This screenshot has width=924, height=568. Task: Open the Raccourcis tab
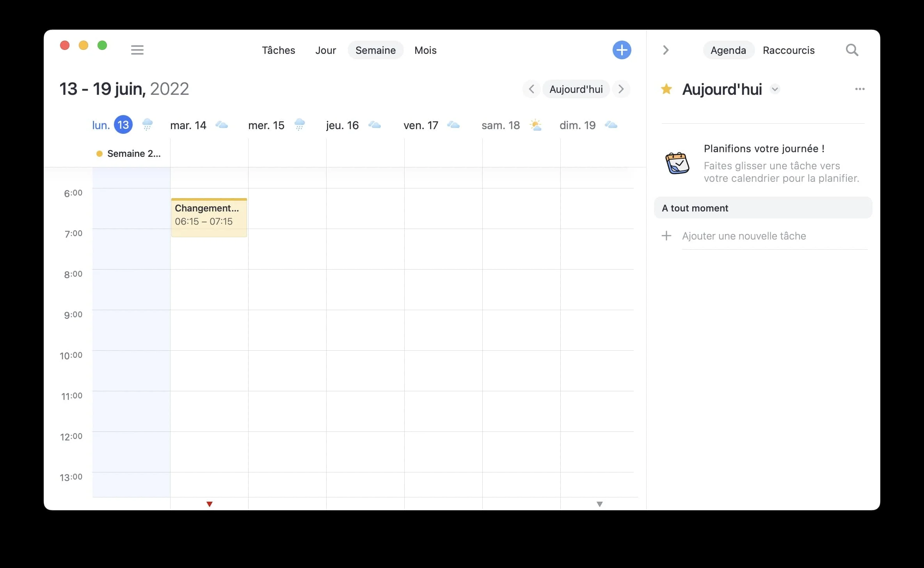coord(789,50)
